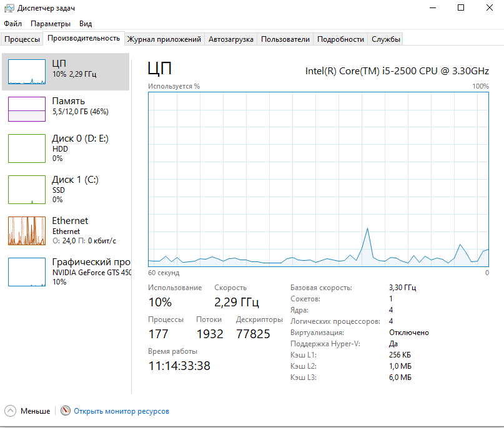Click the Кэш L2 value 1,0 МБ

tap(400, 366)
